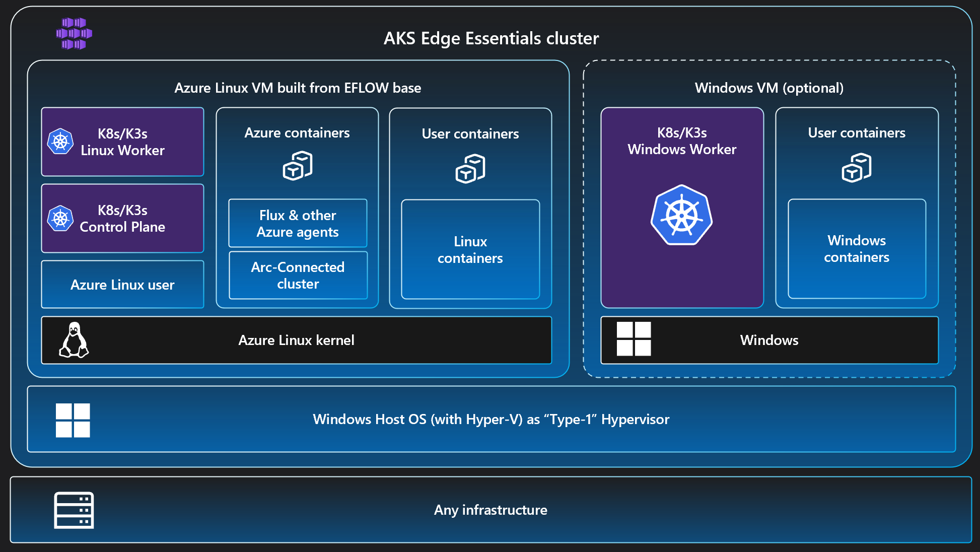The image size is (980, 552).
Task: Click the Windows Host OS Hyper-V hypervisor text
Action: click(x=491, y=419)
